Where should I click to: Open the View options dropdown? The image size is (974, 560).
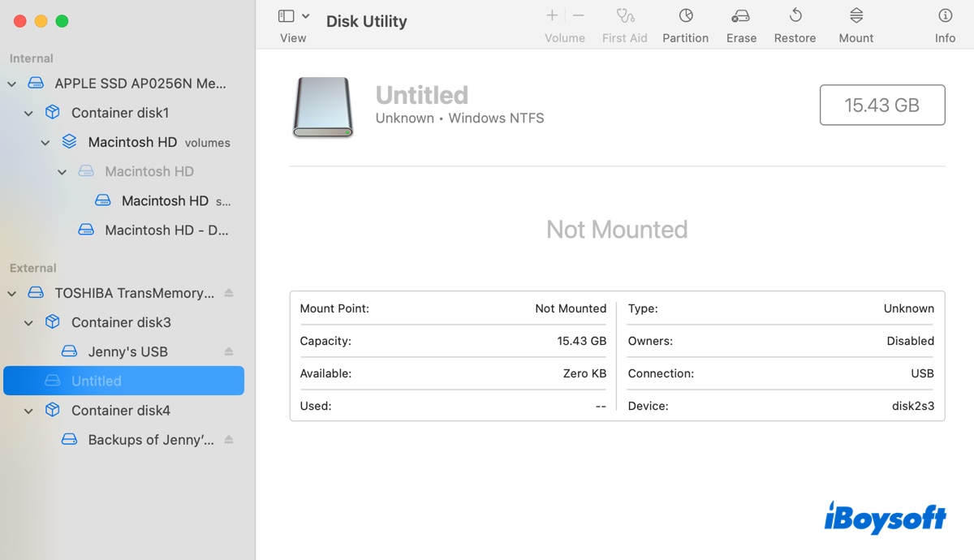[305, 15]
